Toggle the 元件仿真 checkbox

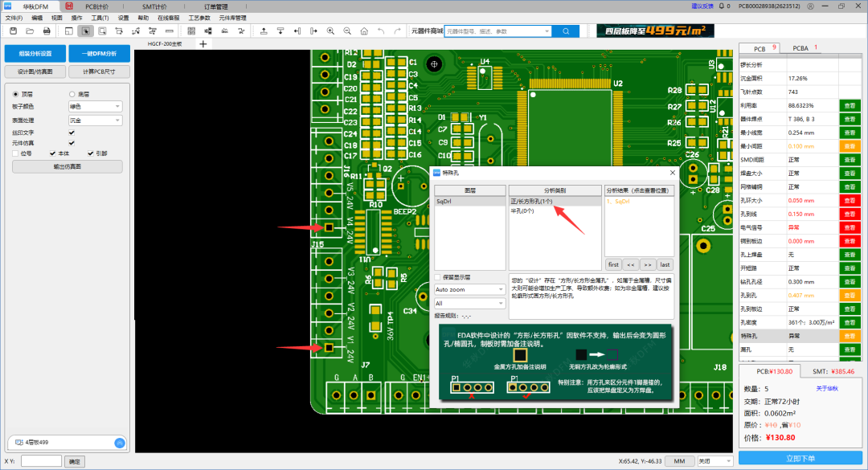tap(72, 143)
